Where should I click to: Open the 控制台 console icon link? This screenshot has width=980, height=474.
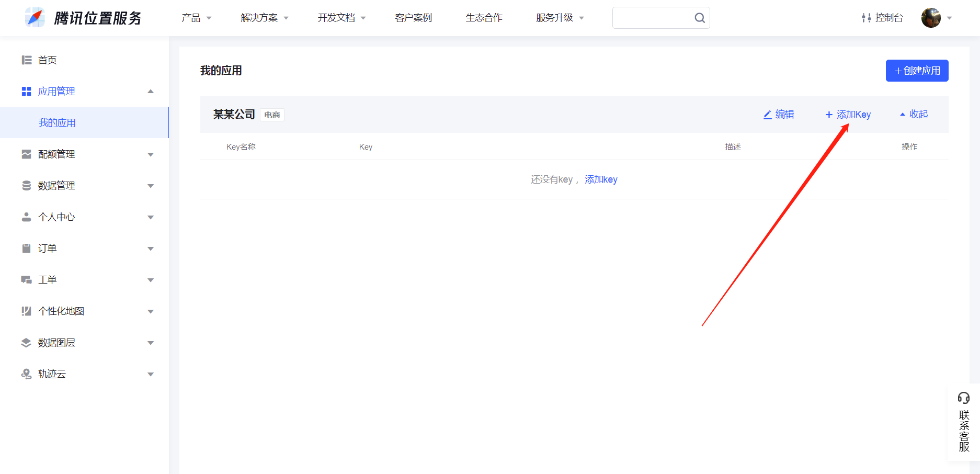[x=866, y=18]
